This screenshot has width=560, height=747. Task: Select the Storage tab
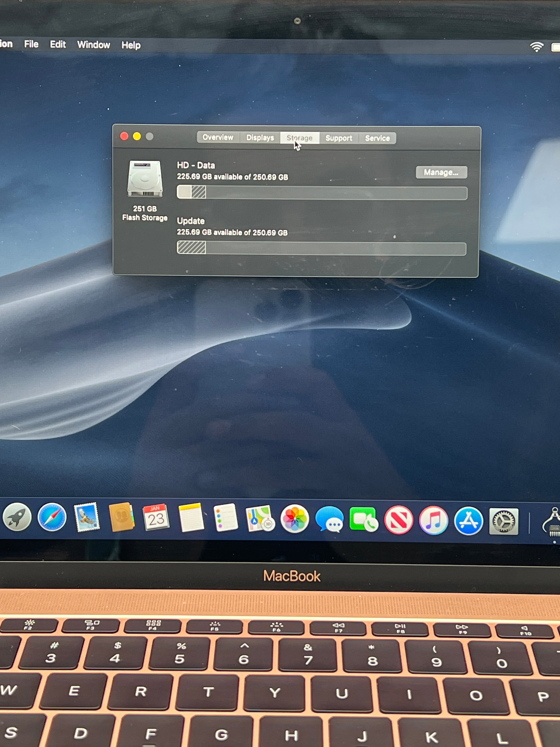point(299,138)
